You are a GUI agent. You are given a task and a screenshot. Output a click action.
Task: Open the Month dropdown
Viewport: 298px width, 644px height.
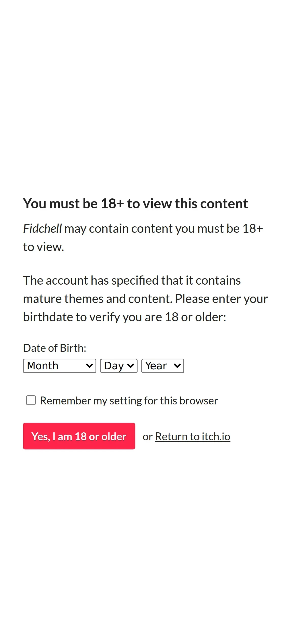click(x=59, y=366)
